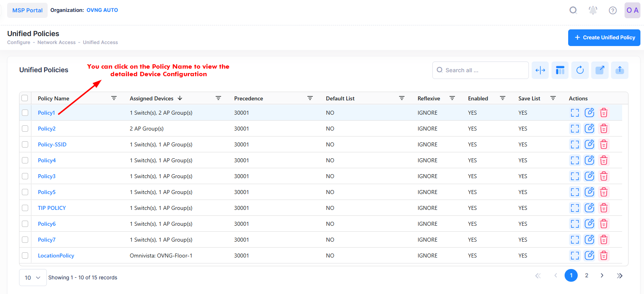Image resolution: width=644 pixels, height=294 pixels.
Task: Open the help question mark icon
Action: [x=613, y=10]
